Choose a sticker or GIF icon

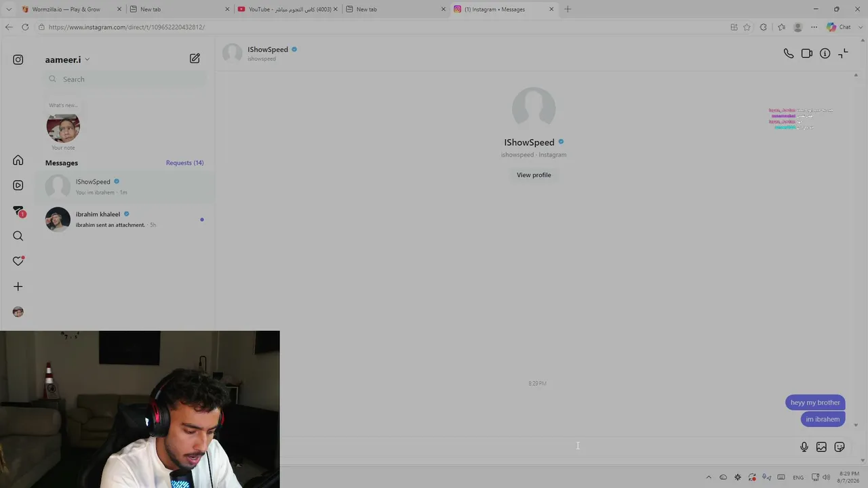point(840,447)
